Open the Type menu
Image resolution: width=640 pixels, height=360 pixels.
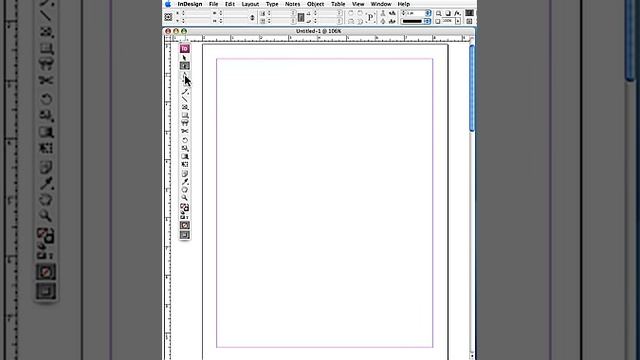tap(272, 4)
